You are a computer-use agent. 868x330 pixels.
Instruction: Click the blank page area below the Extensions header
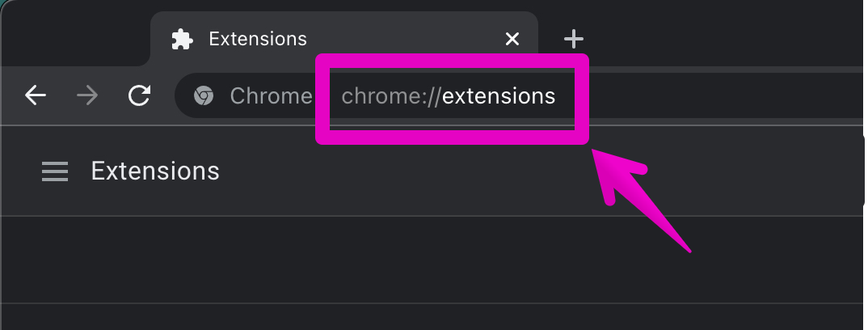point(404,259)
